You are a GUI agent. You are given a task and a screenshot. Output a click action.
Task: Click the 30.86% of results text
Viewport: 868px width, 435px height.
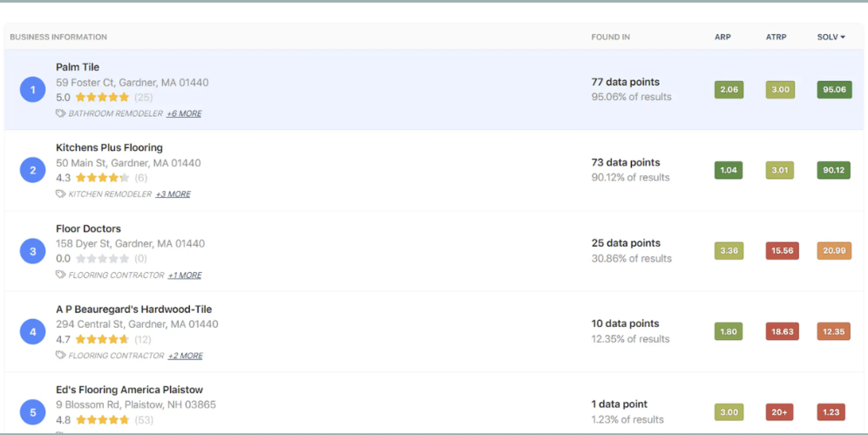click(x=631, y=258)
